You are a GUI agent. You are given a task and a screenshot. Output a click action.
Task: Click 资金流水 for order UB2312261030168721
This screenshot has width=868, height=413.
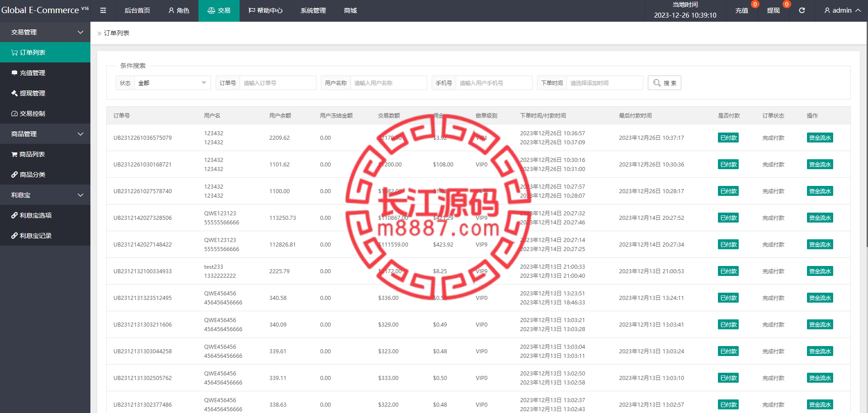click(820, 164)
